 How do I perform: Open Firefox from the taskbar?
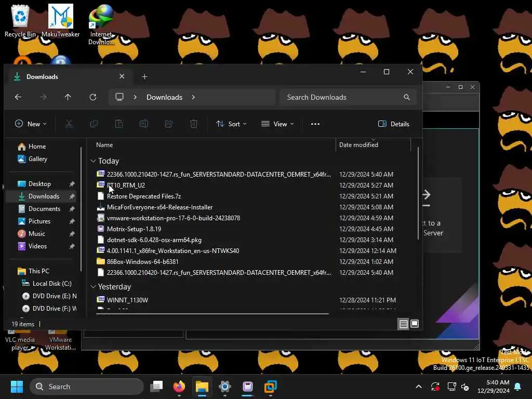[179, 387]
